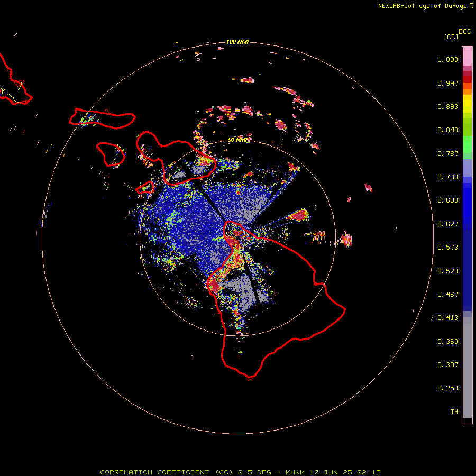Click the 1.000 color scale value
The height and width of the screenshot is (476, 476).
pyautogui.click(x=448, y=59)
